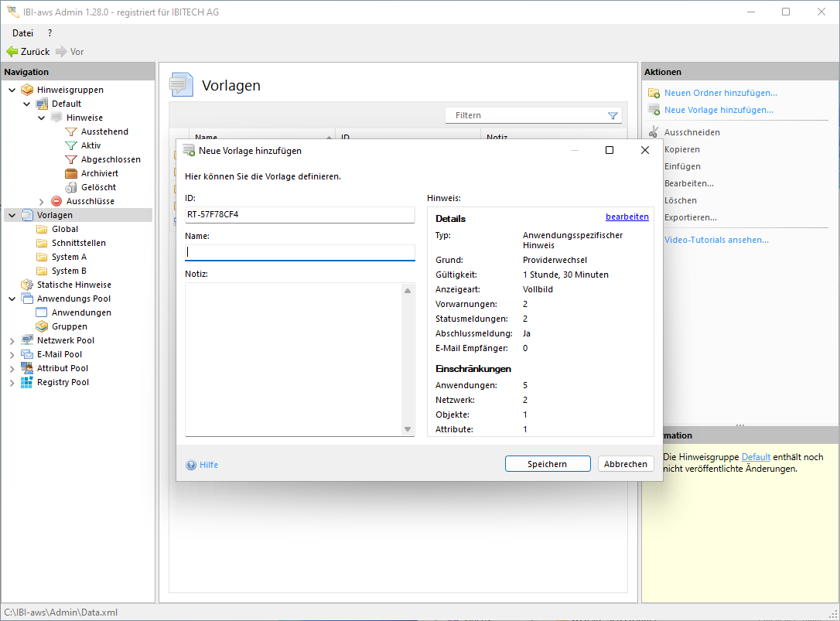This screenshot has height=621, width=840.
Task: Click the filter funnel icon
Action: pyautogui.click(x=613, y=116)
